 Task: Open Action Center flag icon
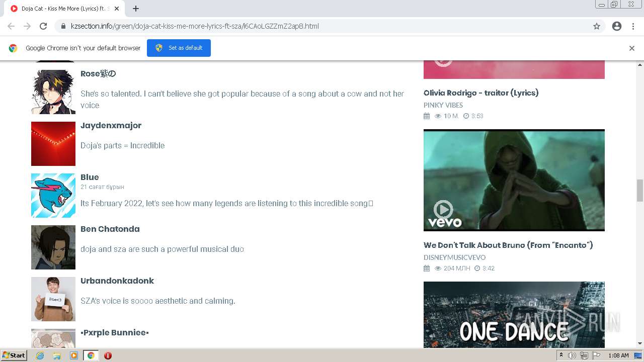pos(596,355)
